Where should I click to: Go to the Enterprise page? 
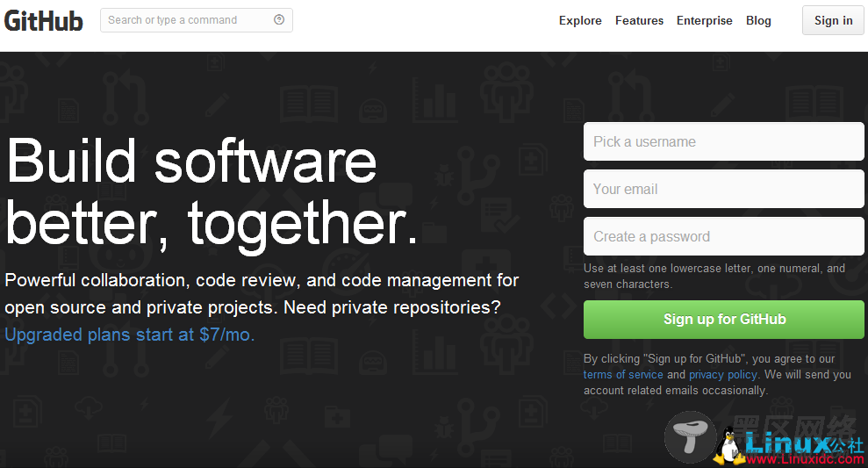[704, 20]
